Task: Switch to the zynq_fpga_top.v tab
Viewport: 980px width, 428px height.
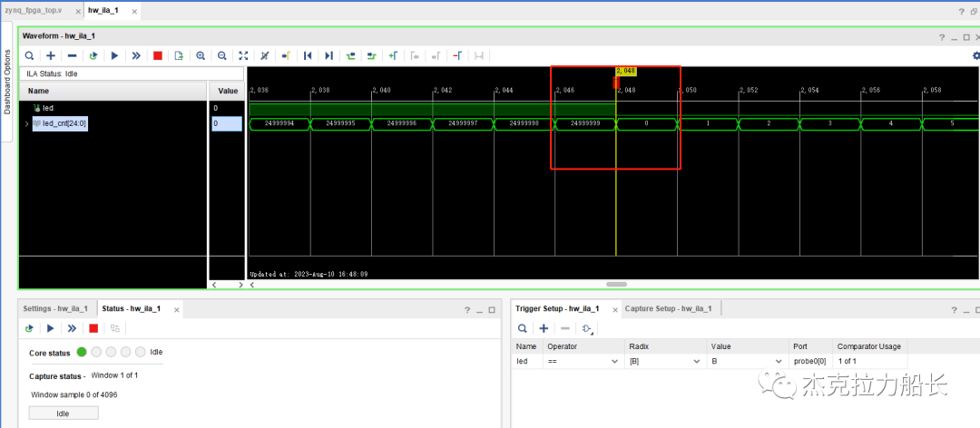Action: tap(34, 11)
